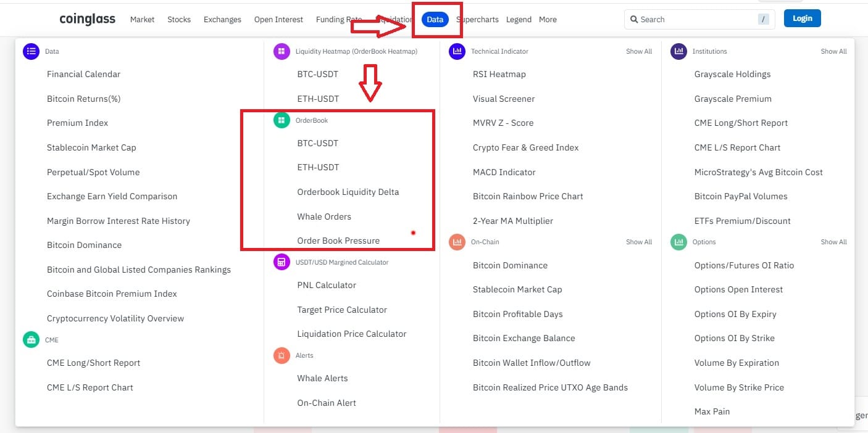
Task: Open Visual Screener
Action: pos(504,99)
